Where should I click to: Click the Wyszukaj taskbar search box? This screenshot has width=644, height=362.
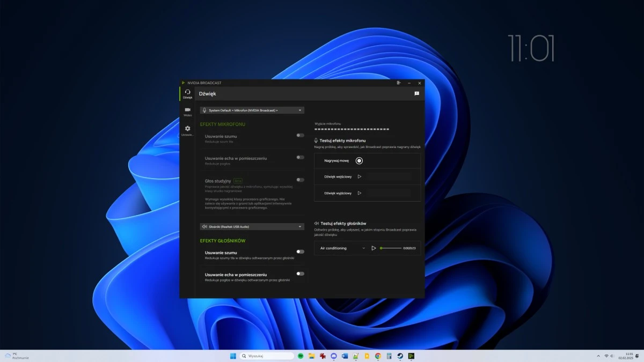tap(267, 356)
